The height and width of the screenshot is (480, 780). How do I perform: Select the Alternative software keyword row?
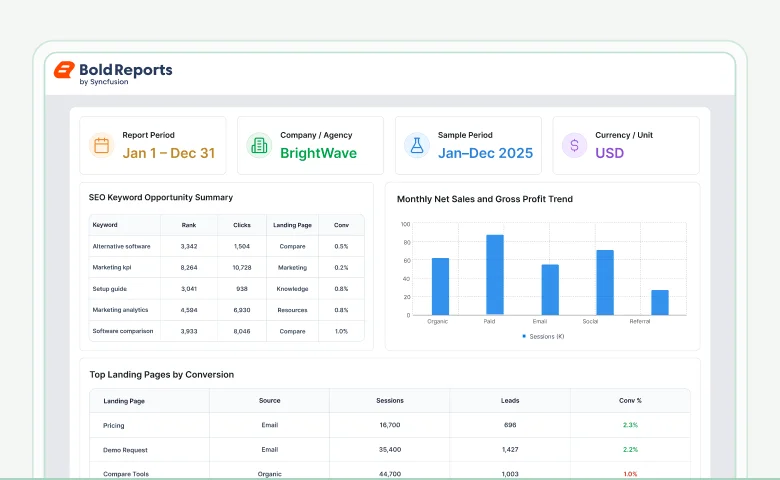coord(226,246)
